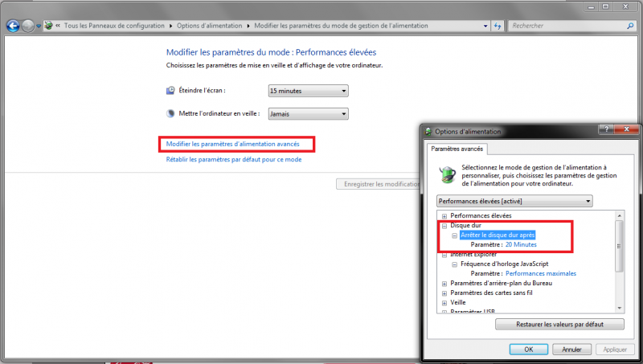Click the power icon in the dialog title bar
The height and width of the screenshot is (364, 643).
click(x=428, y=132)
